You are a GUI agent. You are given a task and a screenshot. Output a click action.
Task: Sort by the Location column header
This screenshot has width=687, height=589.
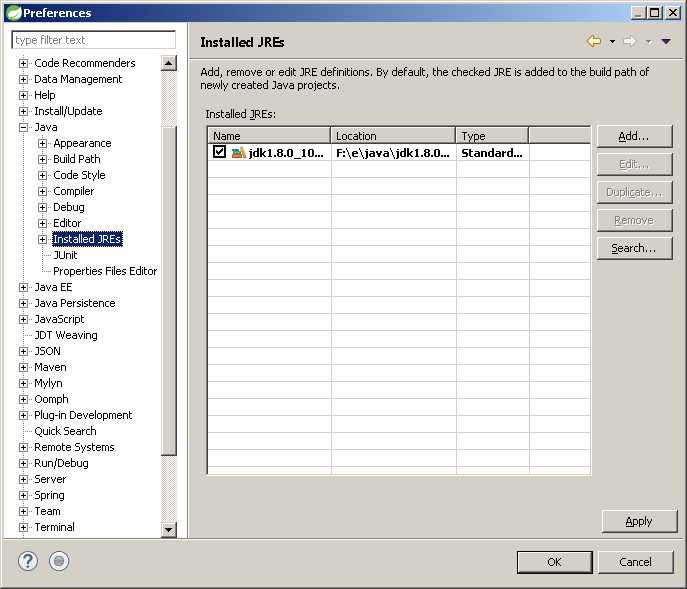(x=393, y=136)
